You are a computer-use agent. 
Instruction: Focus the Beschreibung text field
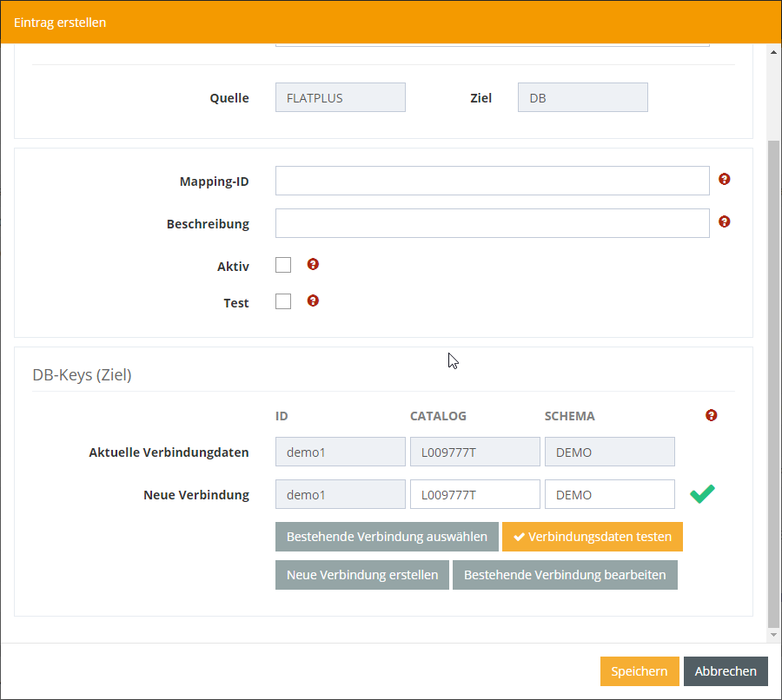pos(492,223)
